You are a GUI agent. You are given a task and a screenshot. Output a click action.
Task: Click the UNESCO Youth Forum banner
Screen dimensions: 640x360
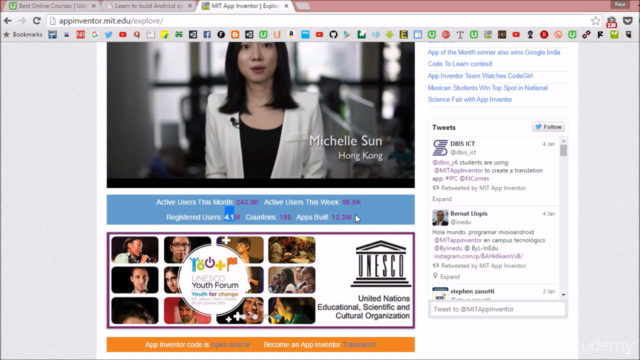tap(261, 280)
